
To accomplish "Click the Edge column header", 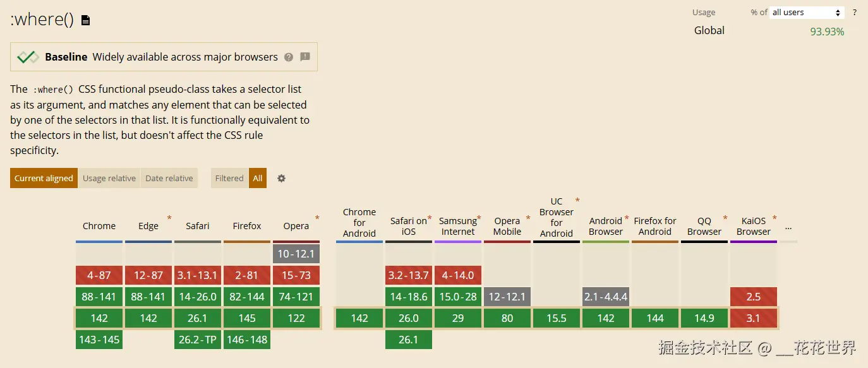I will (x=148, y=226).
